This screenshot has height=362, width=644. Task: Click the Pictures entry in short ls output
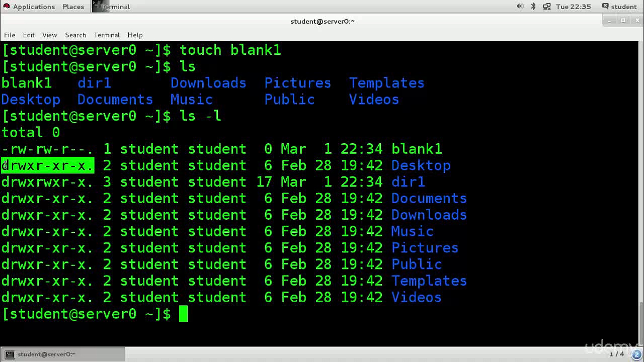(298, 83)
